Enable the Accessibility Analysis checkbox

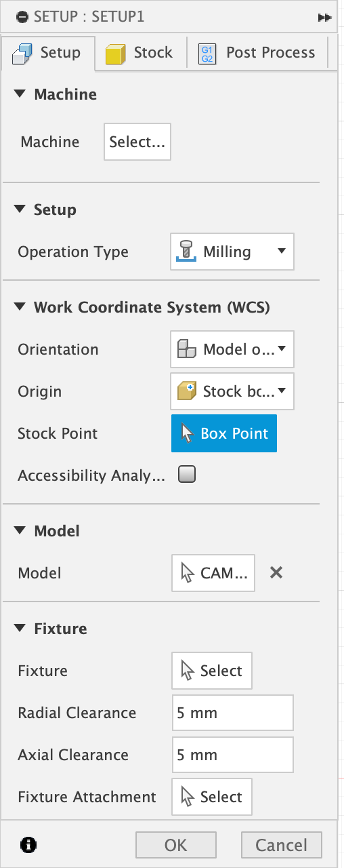click(187, 475)
